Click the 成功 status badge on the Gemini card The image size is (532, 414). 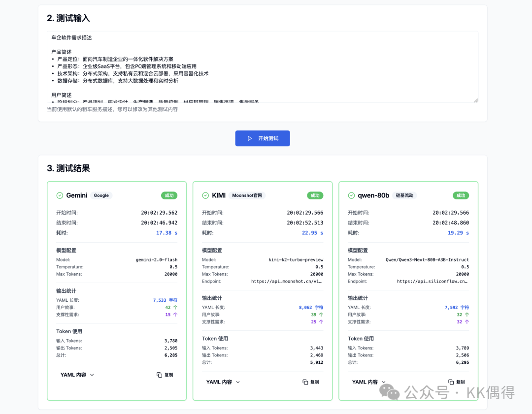pyautogui.click(x=169, y=195)
